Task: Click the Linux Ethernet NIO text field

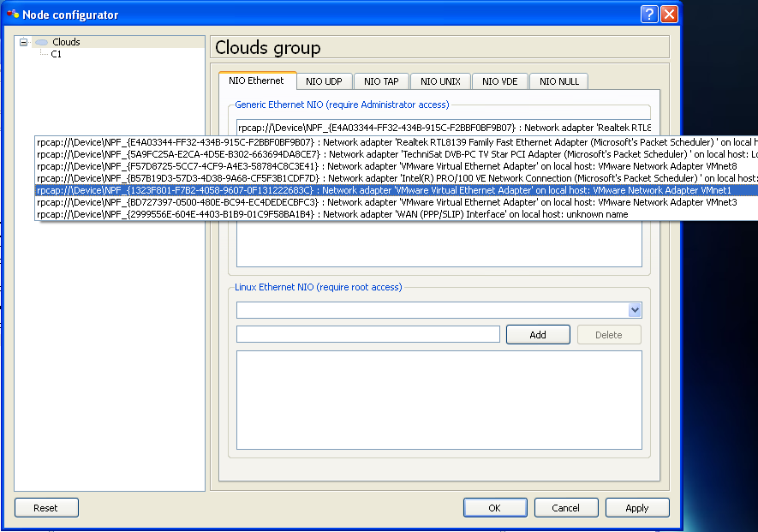Action: (x=368, y=334)
